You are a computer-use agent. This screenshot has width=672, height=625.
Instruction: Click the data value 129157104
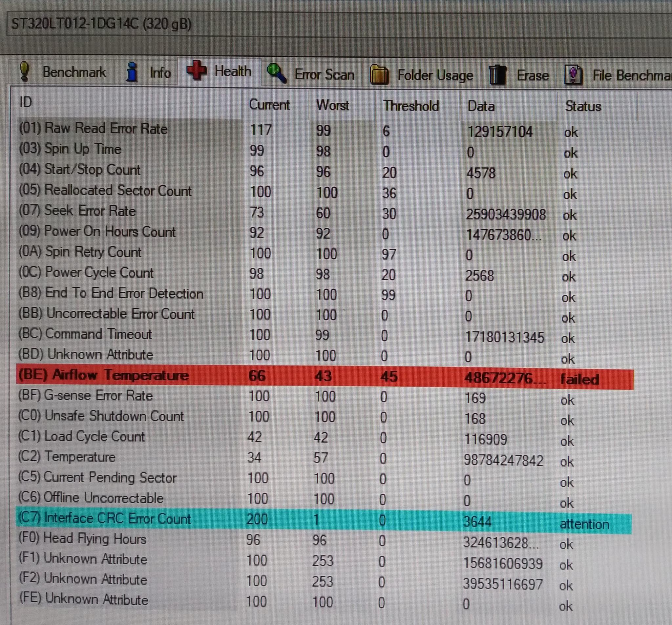pyautogui.click(x=500, y=132)
